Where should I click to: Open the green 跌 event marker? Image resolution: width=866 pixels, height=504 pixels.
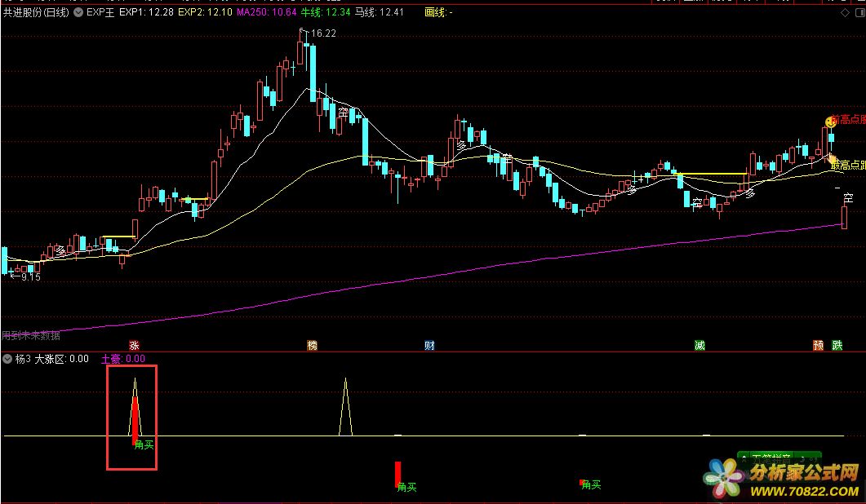click(837, 346)
